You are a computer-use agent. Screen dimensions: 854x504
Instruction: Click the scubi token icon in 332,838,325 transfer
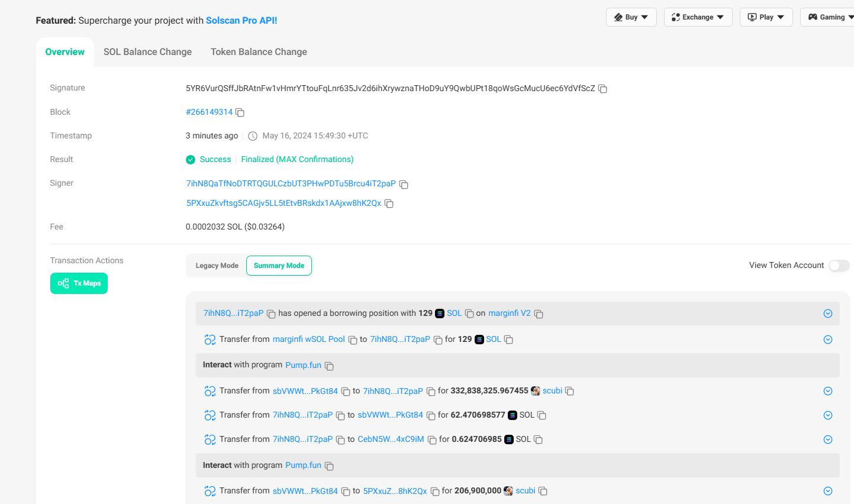pos(536,391)
